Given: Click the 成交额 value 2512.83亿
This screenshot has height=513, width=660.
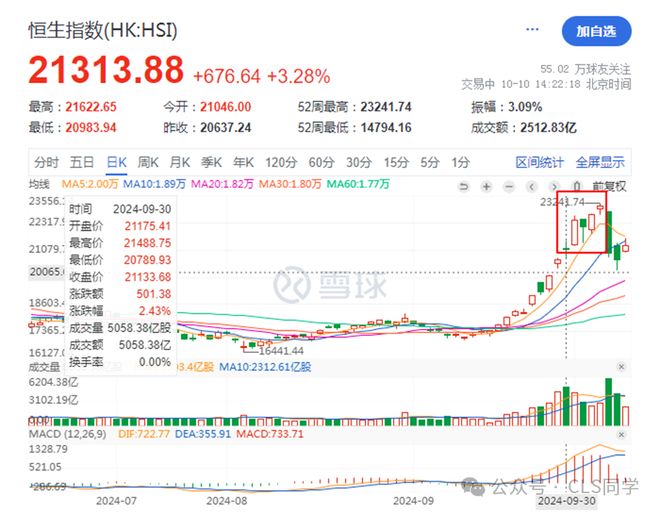Looking at the screenshot, I should [548, 128].
